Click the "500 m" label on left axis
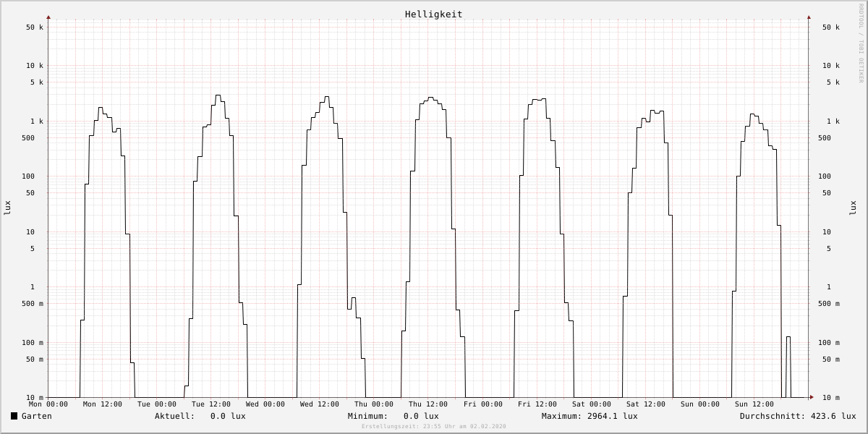 (33, 304)
